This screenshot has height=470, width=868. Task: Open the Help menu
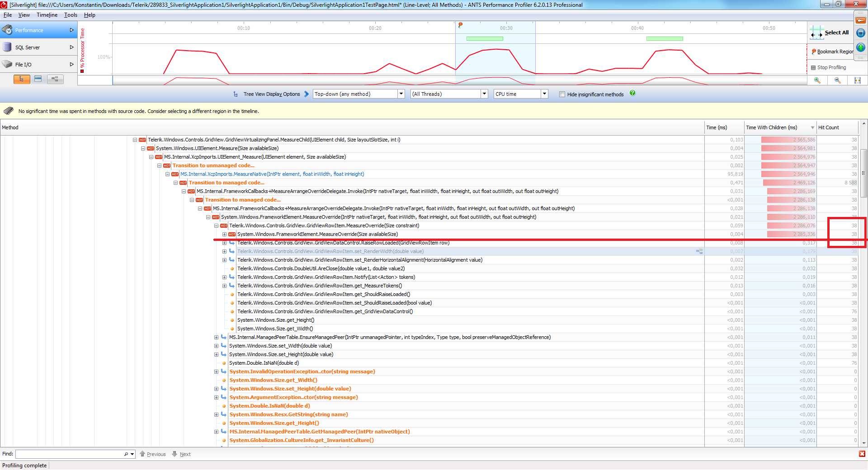90,15
